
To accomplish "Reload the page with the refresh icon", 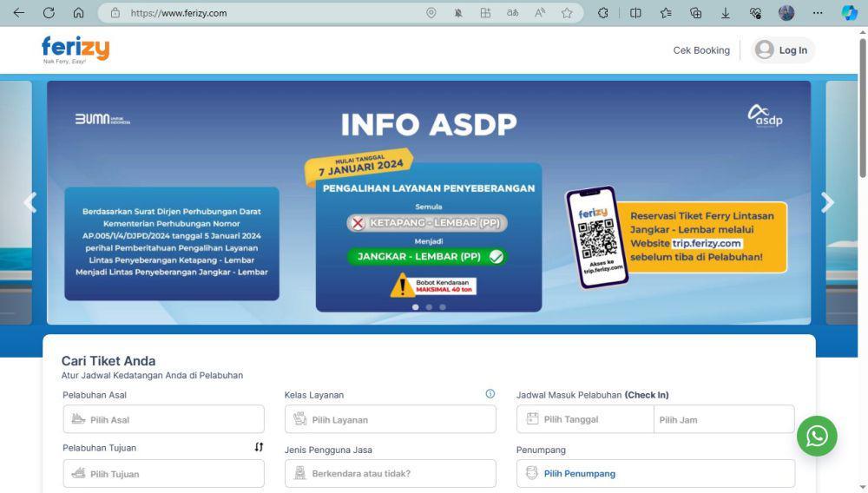I will click(49, 13).
